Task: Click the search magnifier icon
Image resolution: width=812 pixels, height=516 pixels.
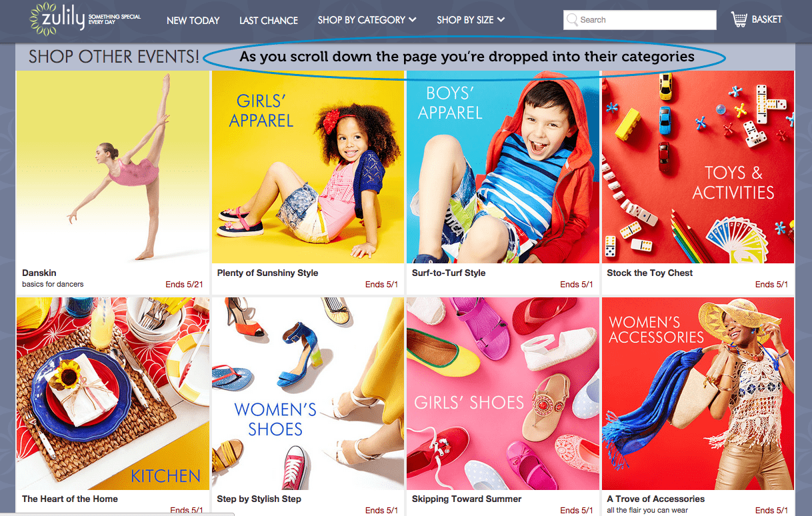Action: coord(571,20)
